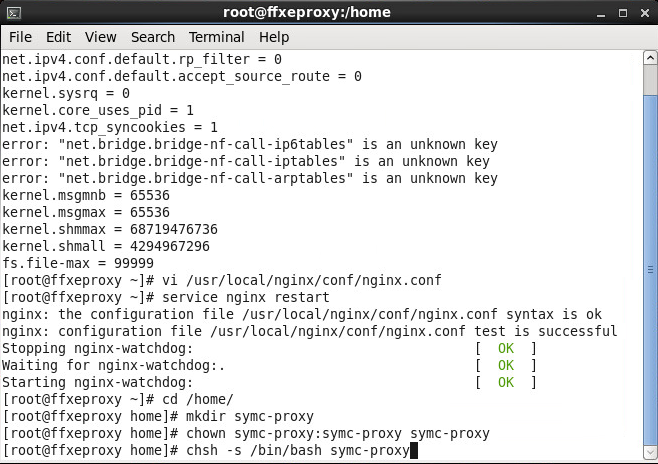This screenshot has width=658, height=464.
Task: Click the OK status beside Stopping nginx-watchdog
Action: tap(505, 348)
